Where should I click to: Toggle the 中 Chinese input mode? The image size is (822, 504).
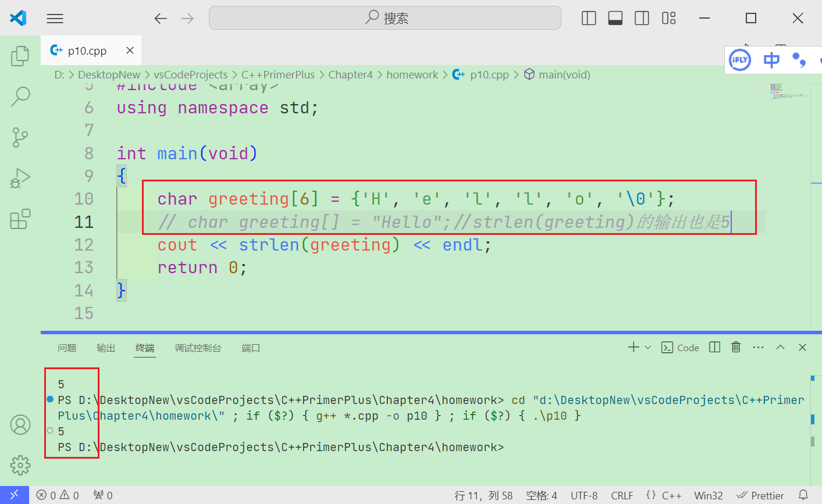click(x=771, y=60)
